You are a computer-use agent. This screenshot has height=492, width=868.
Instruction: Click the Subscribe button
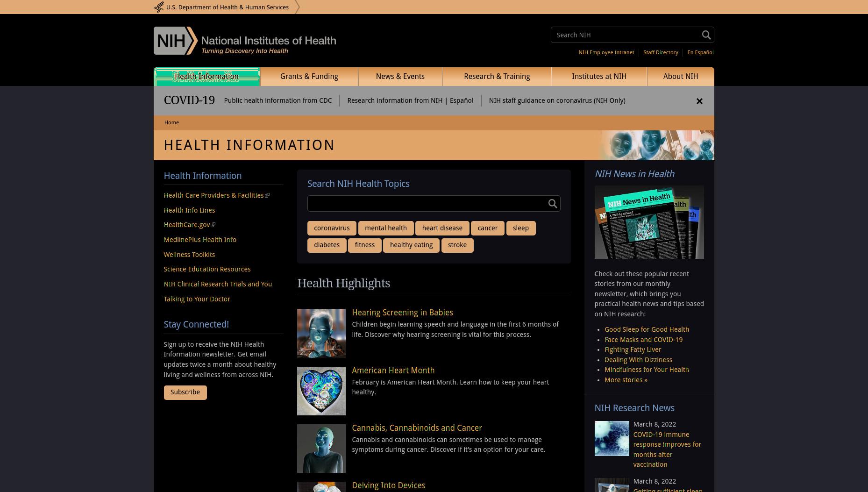[185, 392]
